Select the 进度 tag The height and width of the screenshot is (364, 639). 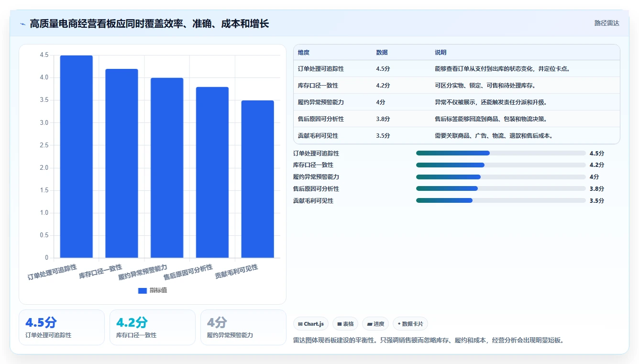click(375, 324)
